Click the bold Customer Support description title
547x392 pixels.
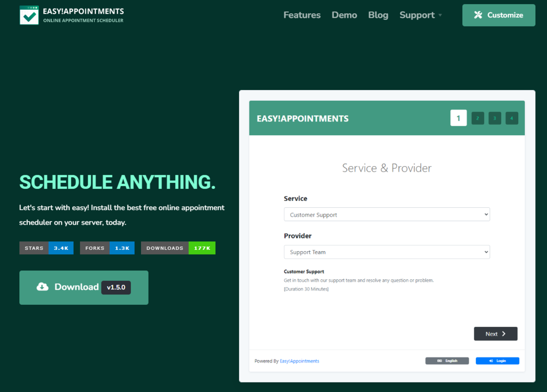[x=304, y=271]
